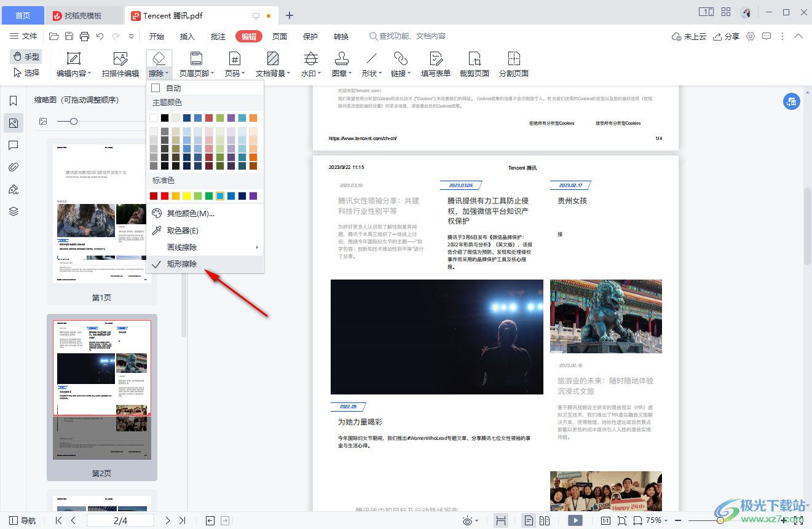This screenshot has height=529, width=812.
Task: Click the 未上云 cloud status button
Action: (689, 36)
